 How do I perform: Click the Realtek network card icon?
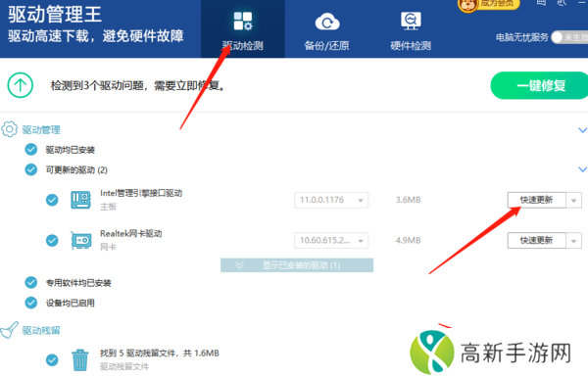pos(80,240)
